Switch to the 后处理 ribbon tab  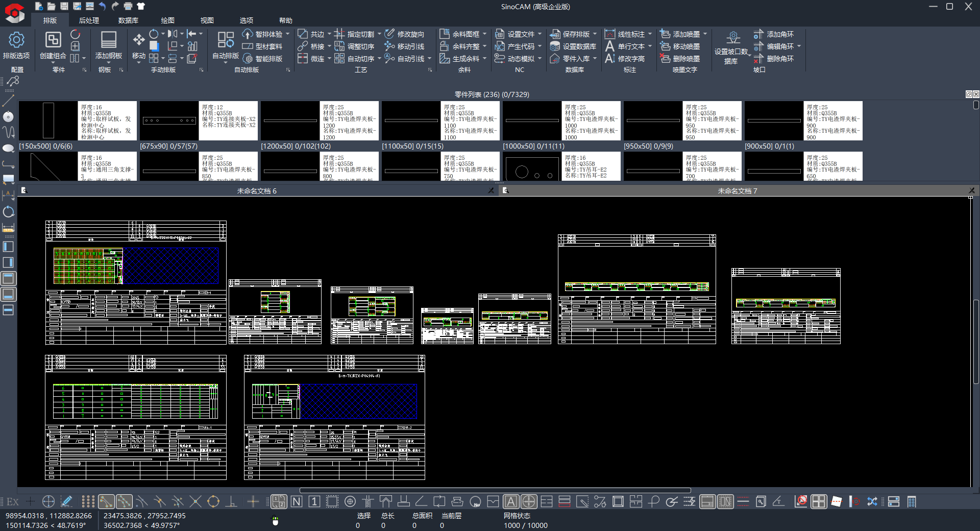(x=89, y=20)
